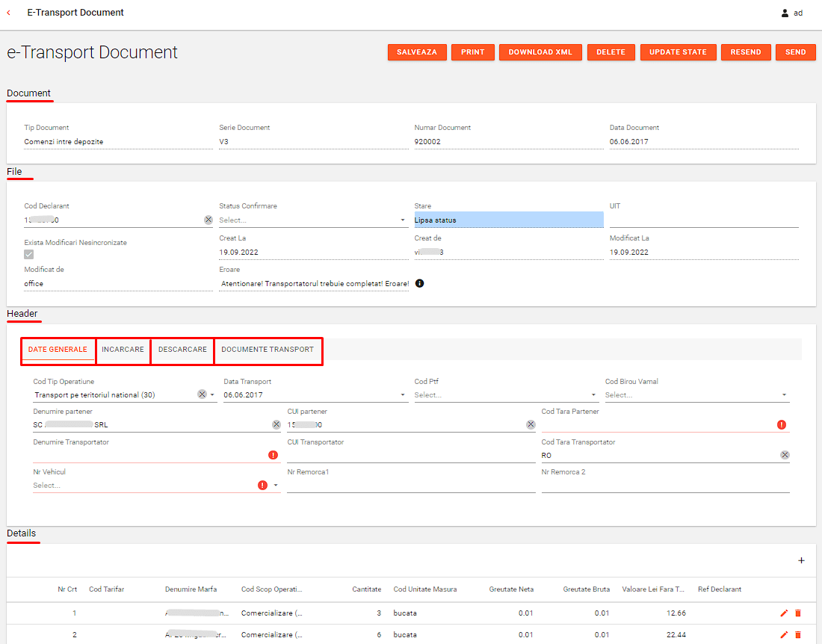
Task: Clear the Cod Tara Transportator value
Action: pyautogui.click(x=784, y=455)
